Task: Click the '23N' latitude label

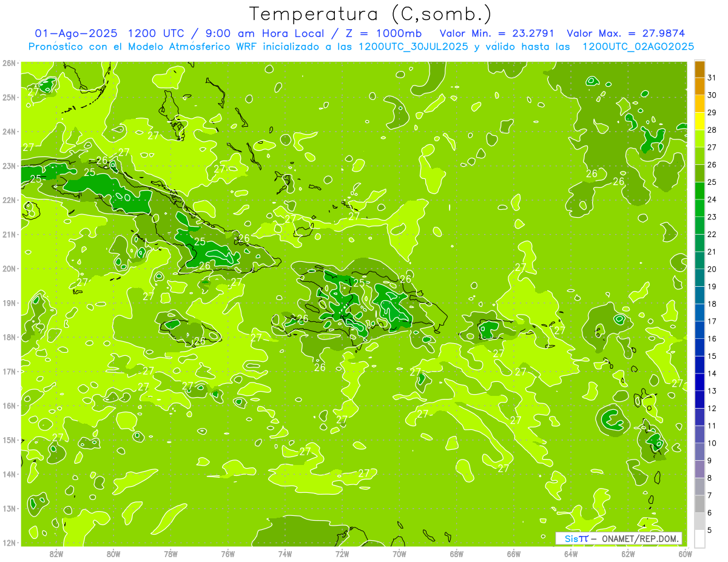Action: 9,166
